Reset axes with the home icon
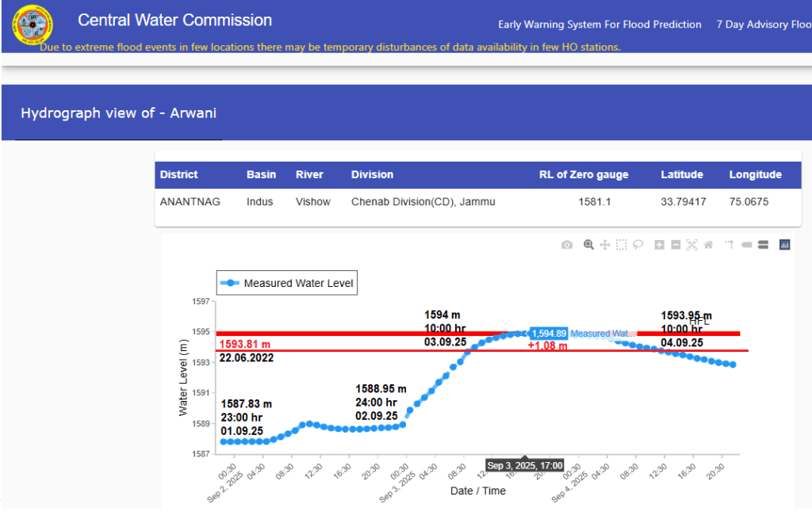Viewport: 812px width, 527px height. point(708,245)
